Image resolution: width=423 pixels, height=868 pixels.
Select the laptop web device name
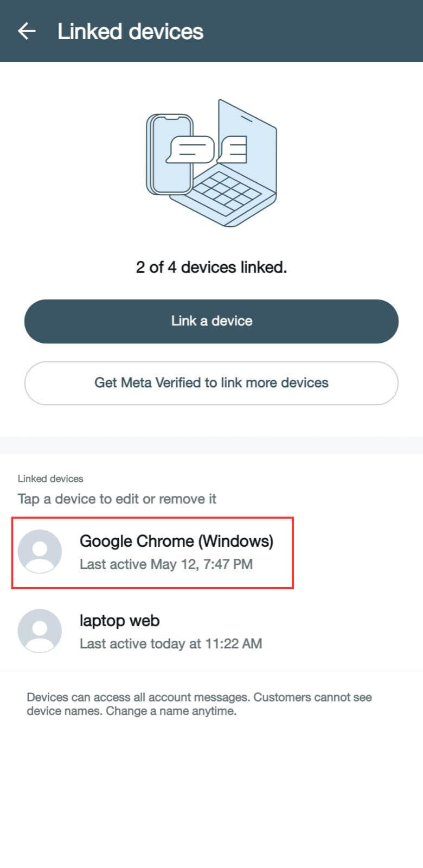click(119, 621)
